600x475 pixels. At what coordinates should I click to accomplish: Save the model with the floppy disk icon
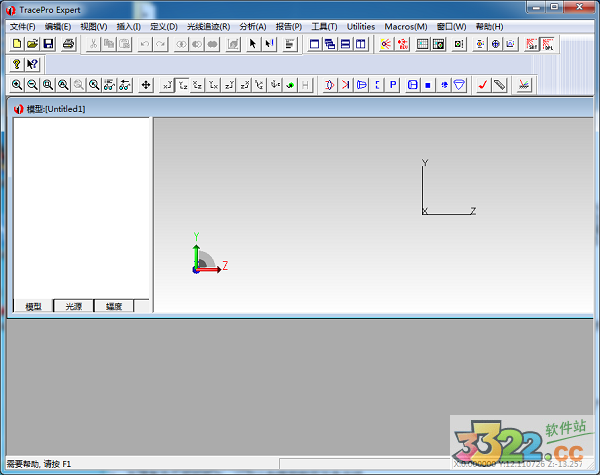(x=48, y=44)
